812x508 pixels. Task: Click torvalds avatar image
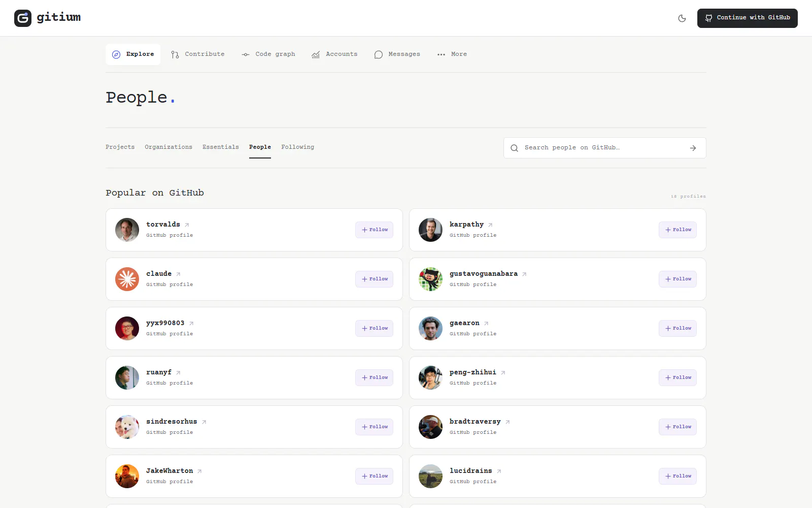[127, 230]
